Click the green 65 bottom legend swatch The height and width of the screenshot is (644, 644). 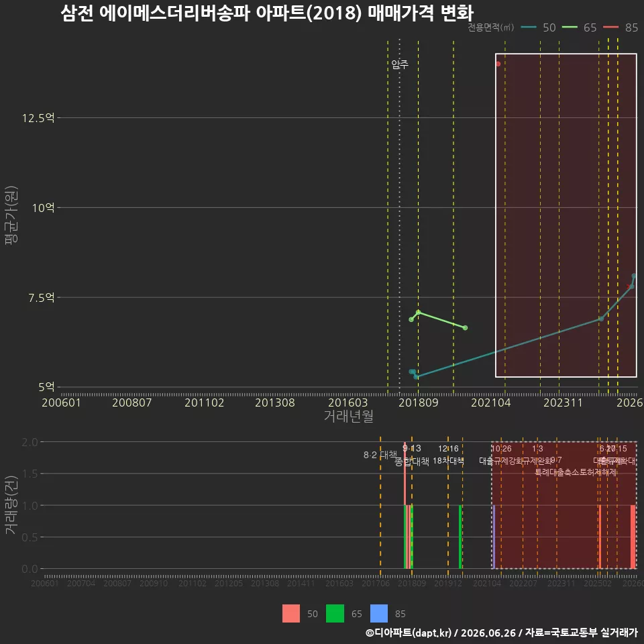335,614
